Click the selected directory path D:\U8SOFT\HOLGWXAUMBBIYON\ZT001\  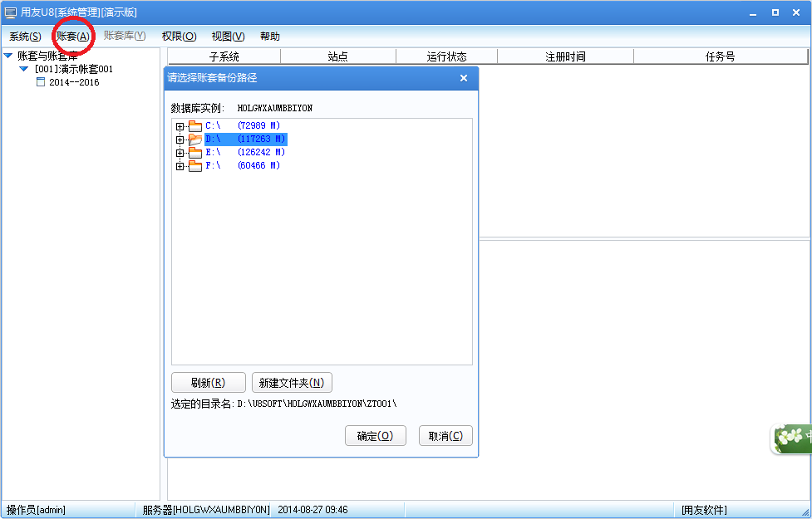(x=317, y=404)
